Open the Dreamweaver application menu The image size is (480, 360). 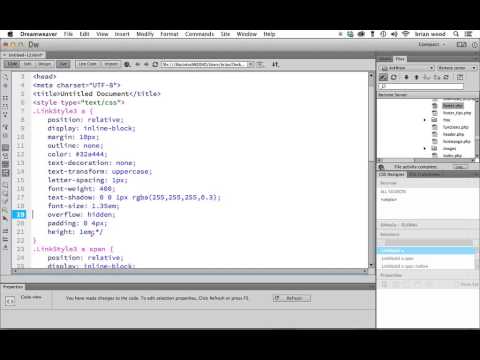coord(38,34)
